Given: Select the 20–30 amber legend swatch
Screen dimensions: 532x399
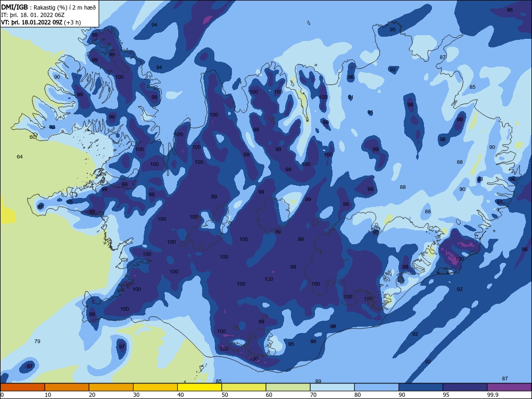Looking at the screenshot, I should pyautogui.click(x=111, y=387).
